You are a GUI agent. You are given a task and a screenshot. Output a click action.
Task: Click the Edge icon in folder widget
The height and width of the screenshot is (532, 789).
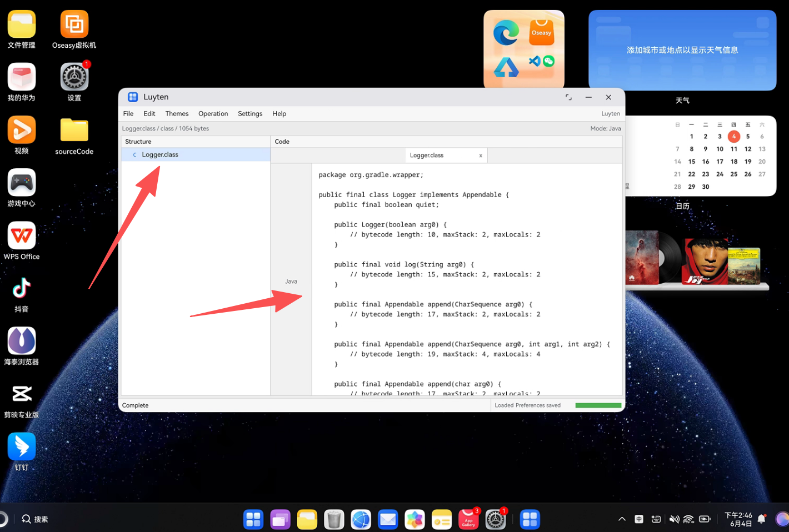506,33
